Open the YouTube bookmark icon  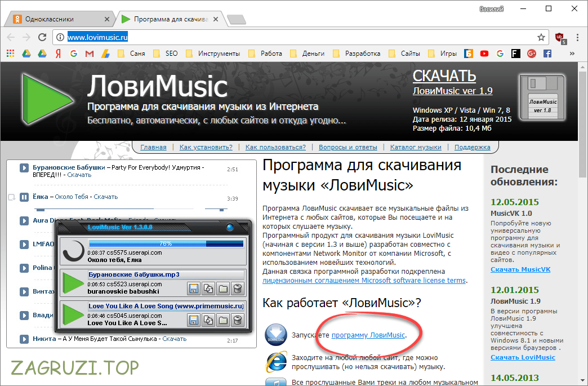click(x=484, y=54)
